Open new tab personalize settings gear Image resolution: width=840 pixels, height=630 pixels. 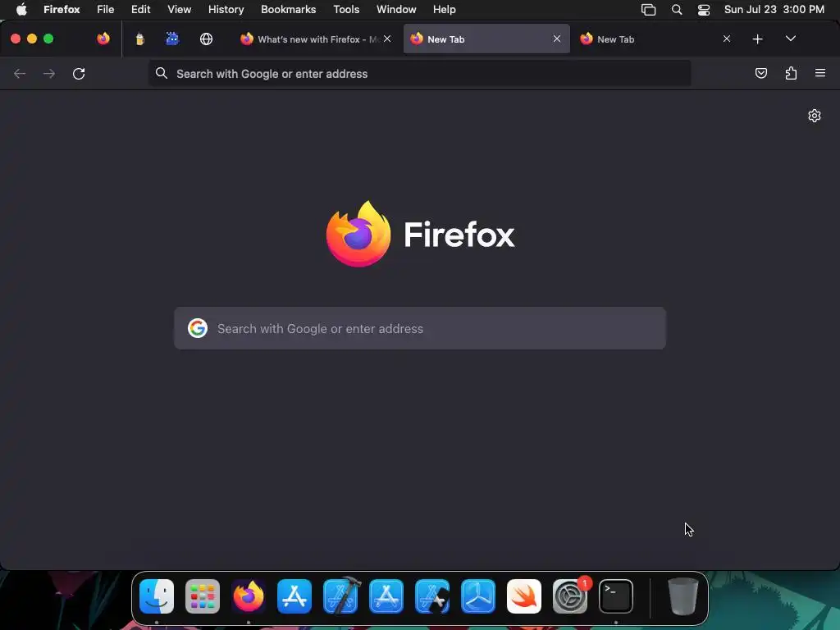(x=815, y=116)
